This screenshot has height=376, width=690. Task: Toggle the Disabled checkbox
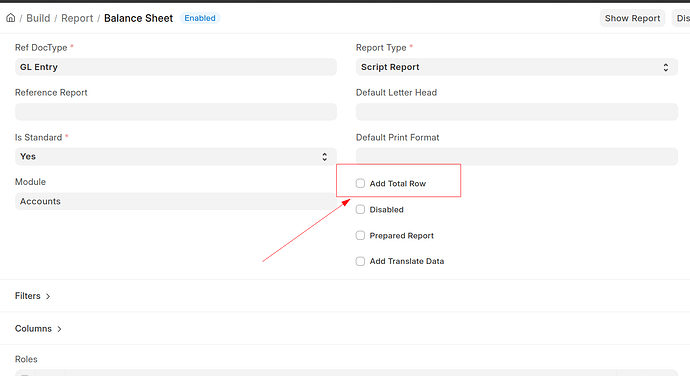360,209
